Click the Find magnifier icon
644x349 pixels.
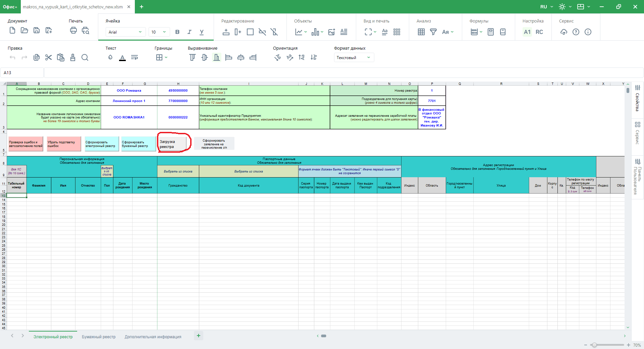tap(85, 57)
